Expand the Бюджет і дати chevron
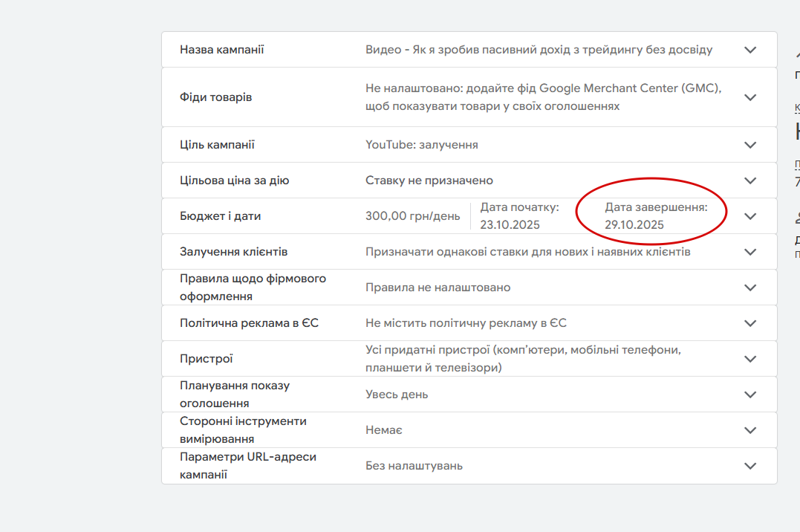This screenshot has width=800, height=532. 750,216
